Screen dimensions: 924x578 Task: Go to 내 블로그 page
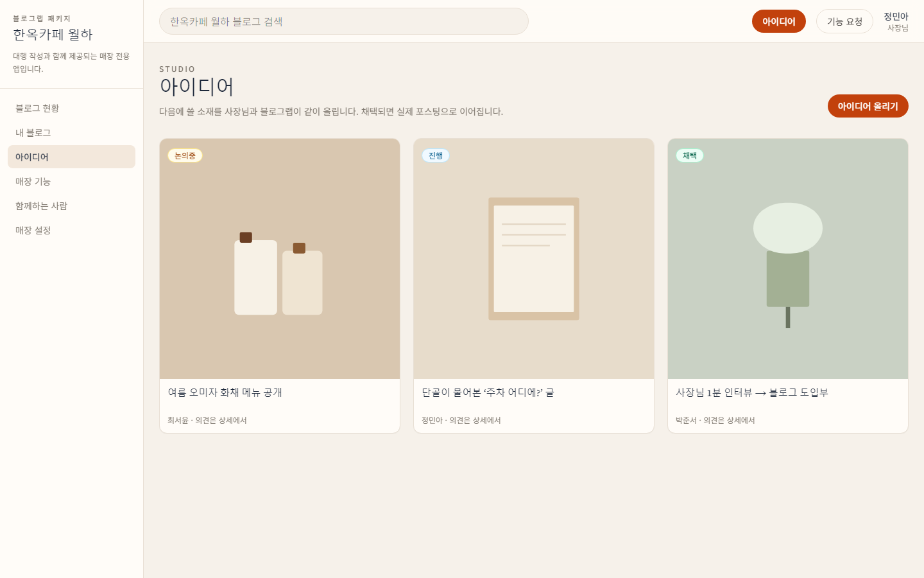(x=71, y=132)
